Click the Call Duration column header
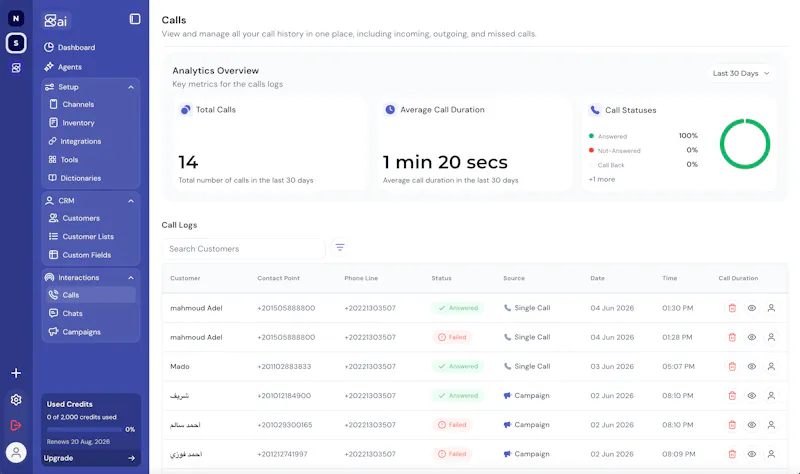Screen dimensions: 800x474 [738, 278]
